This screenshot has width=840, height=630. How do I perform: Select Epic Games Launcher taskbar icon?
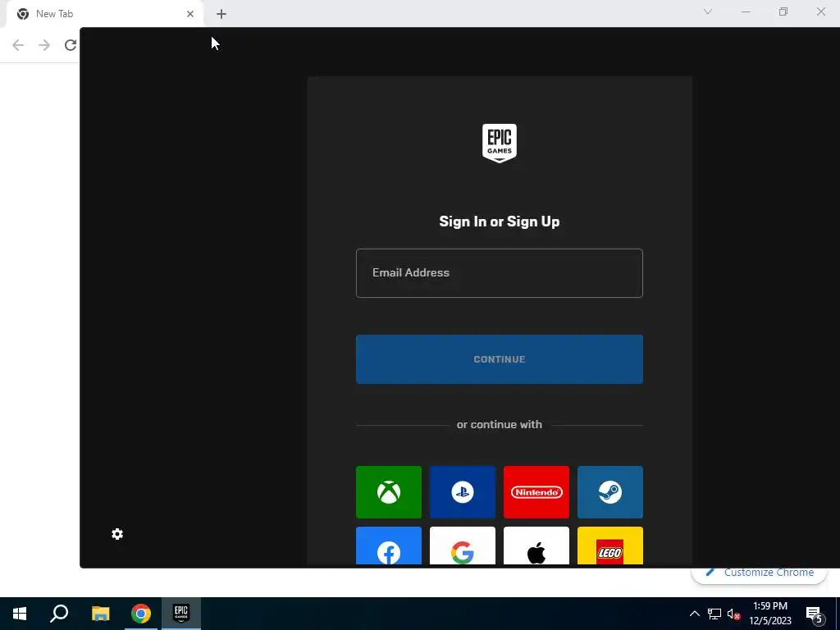pyautogui.click(x=181, y=614)
